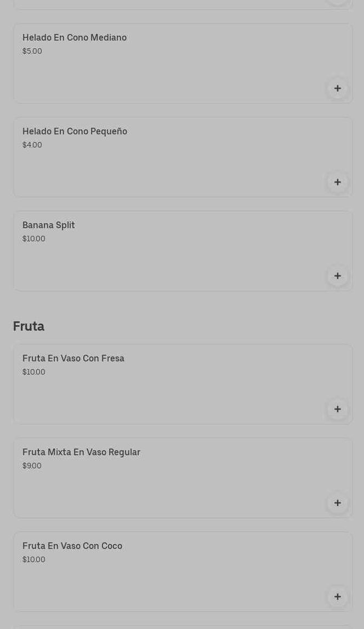The width and height of the screenshot is (364, 629).
Task: Click the $4.00 price of Cono Pequeño
Action: [x=32, y=145]
